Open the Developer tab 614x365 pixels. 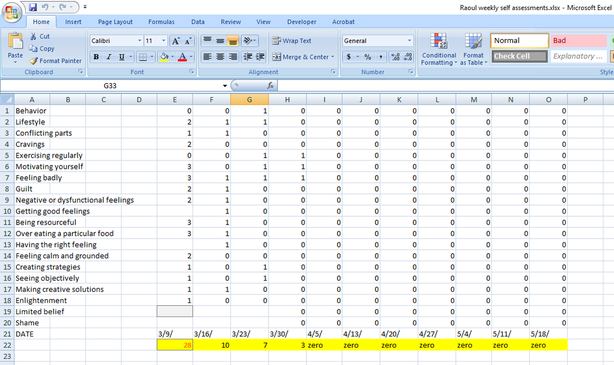point(302,22)
